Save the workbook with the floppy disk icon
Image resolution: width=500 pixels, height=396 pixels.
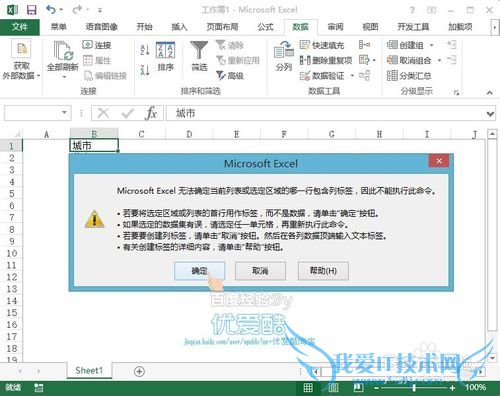click(32, 10)
